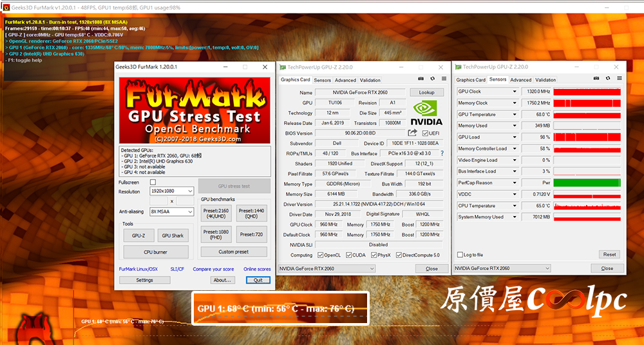Screen dimensions: 644x345
Task: Switch to Validation tab in Graphics Card window
Action: coord(370,80)
